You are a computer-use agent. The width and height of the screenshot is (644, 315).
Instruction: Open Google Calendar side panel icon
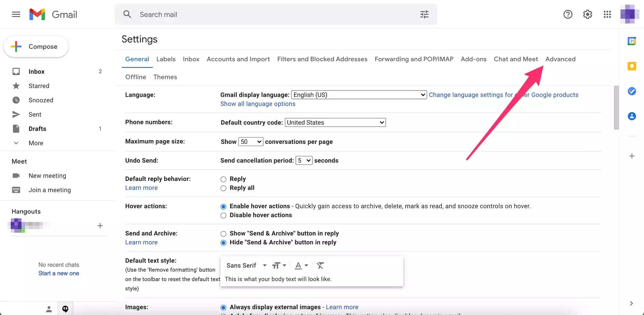click(632, 41)
